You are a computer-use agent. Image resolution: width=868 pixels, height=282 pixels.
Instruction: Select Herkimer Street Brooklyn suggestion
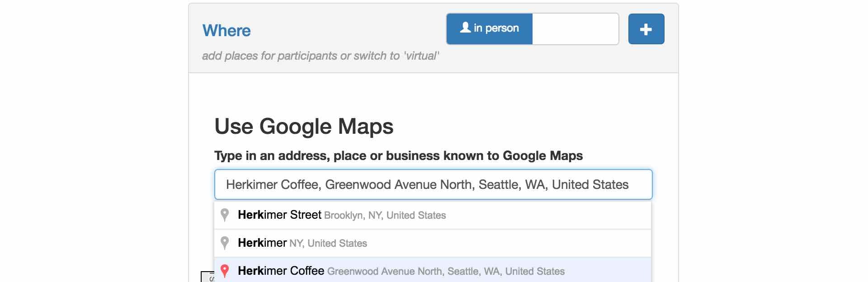pos(433,215)
